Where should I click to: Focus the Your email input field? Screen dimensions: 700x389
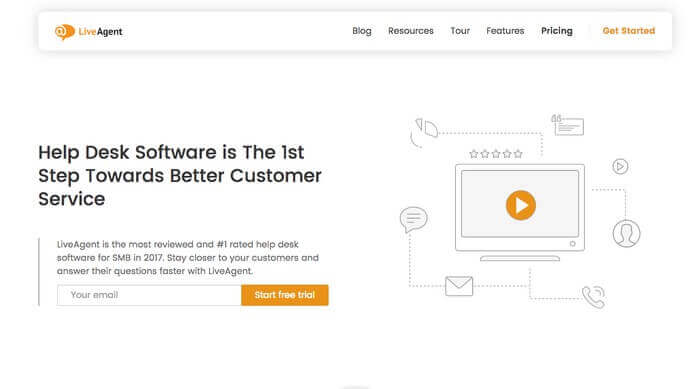(149, 295)
